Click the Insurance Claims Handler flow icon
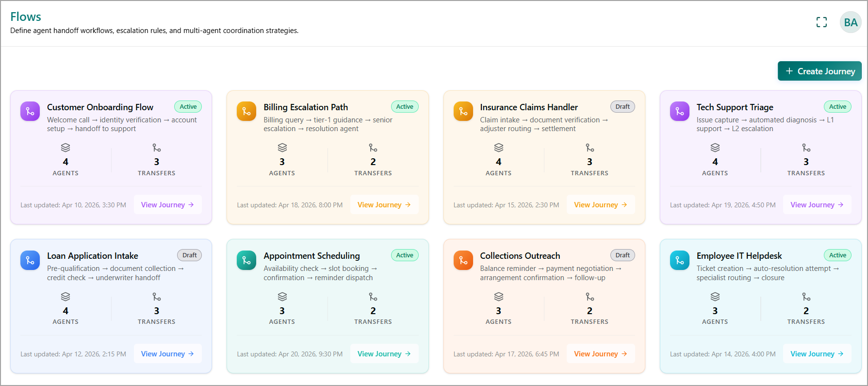This screenshot has width=868, height=386. pos(463,111)
